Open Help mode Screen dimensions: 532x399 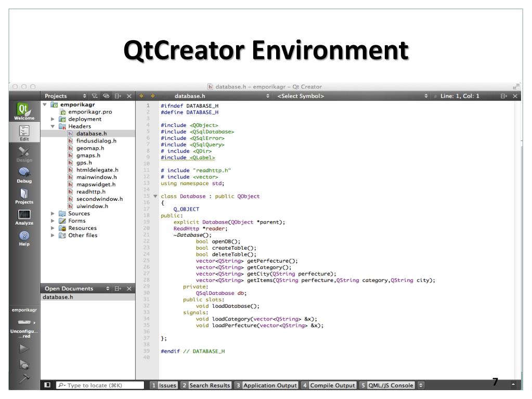click(24, 238)
